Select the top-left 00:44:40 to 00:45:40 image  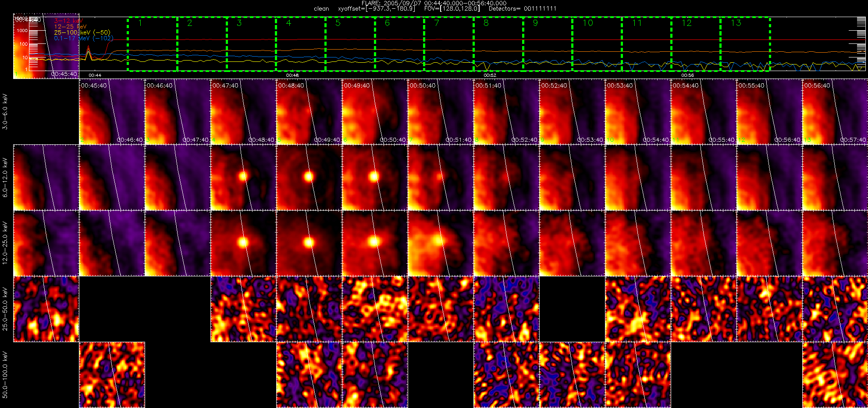(46, 46)
